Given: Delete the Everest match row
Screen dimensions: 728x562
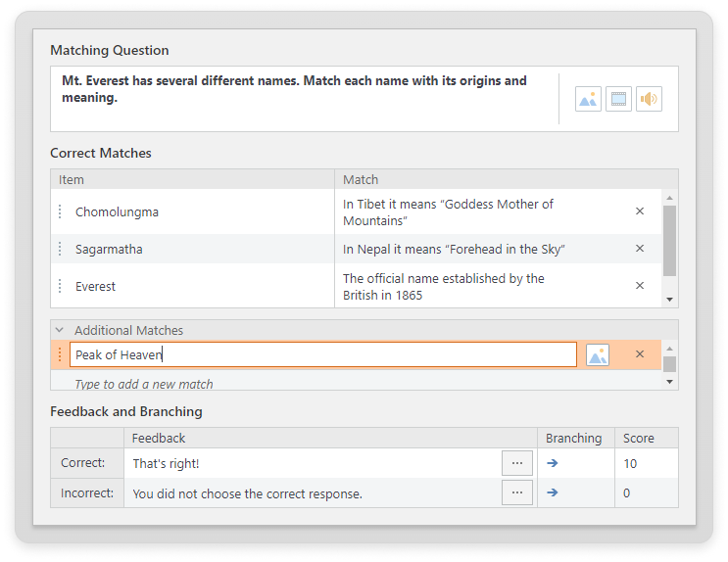Looking at the screenshot, I should tap(640, 286).
